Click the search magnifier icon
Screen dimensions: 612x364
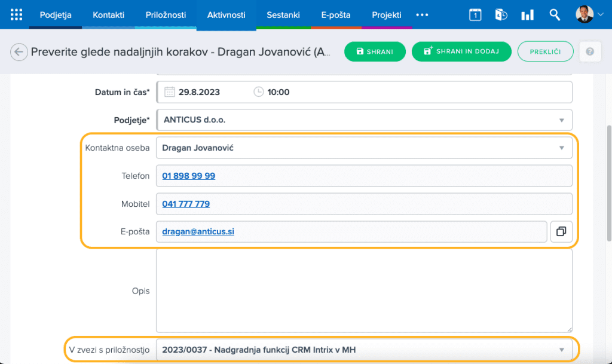554,14
